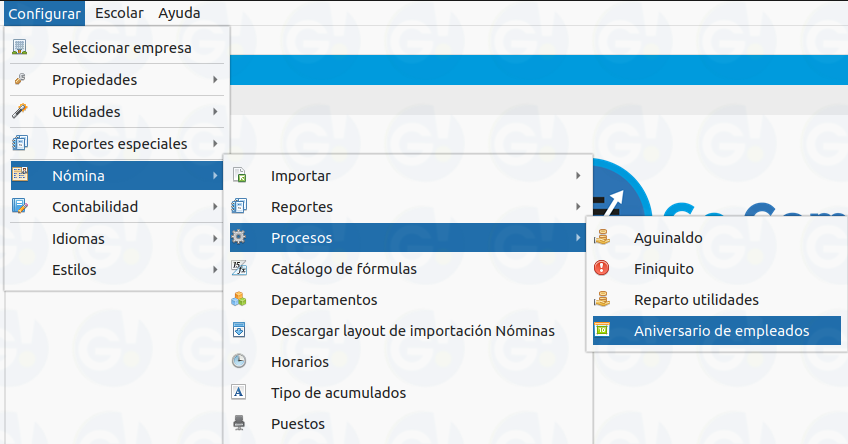The image size is (848, 444).
Task: Click the Propiedades wrench icon
Action: click(x=20, y=79)
